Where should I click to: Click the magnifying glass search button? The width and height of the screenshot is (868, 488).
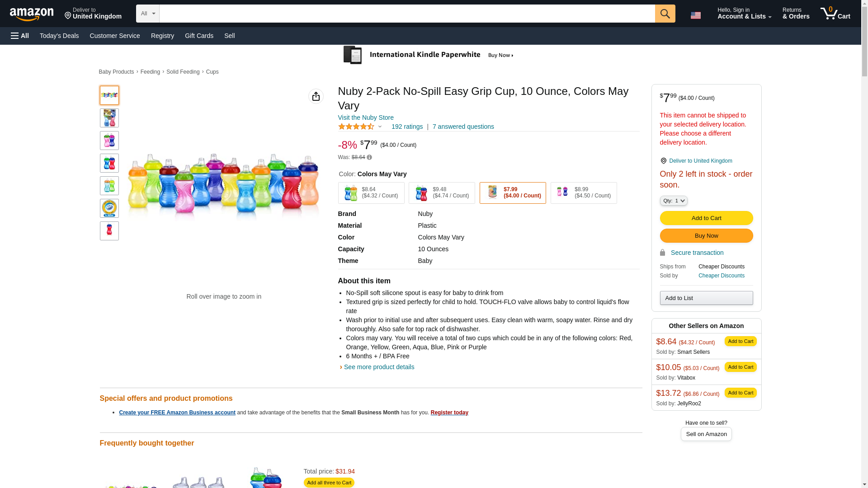point(665,14)
